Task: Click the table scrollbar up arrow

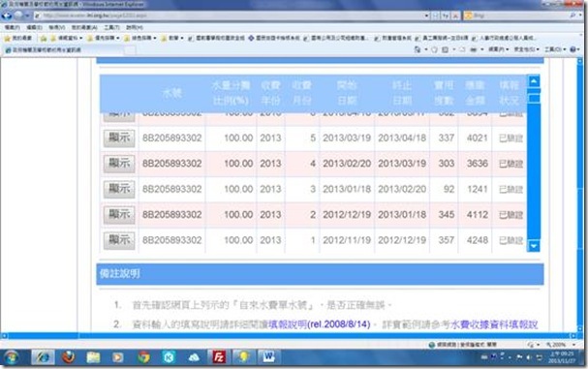Action: point(534,81)
